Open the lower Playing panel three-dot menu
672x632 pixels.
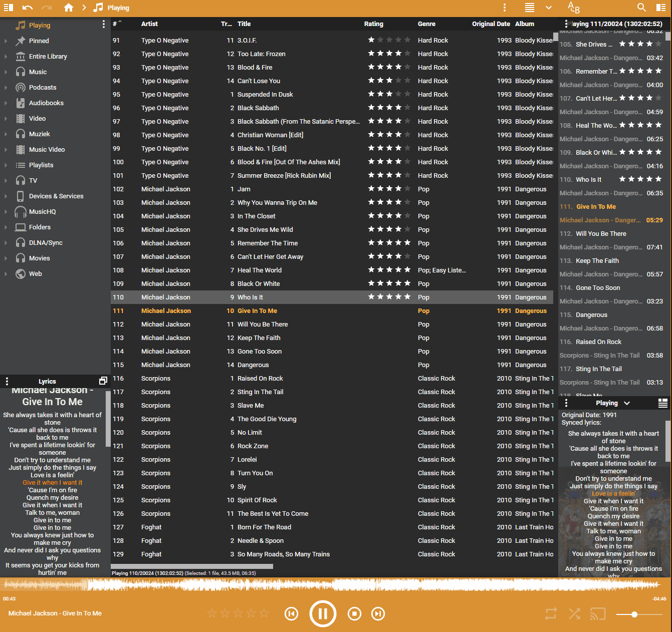pyautogui.click(x=566, y=403)
